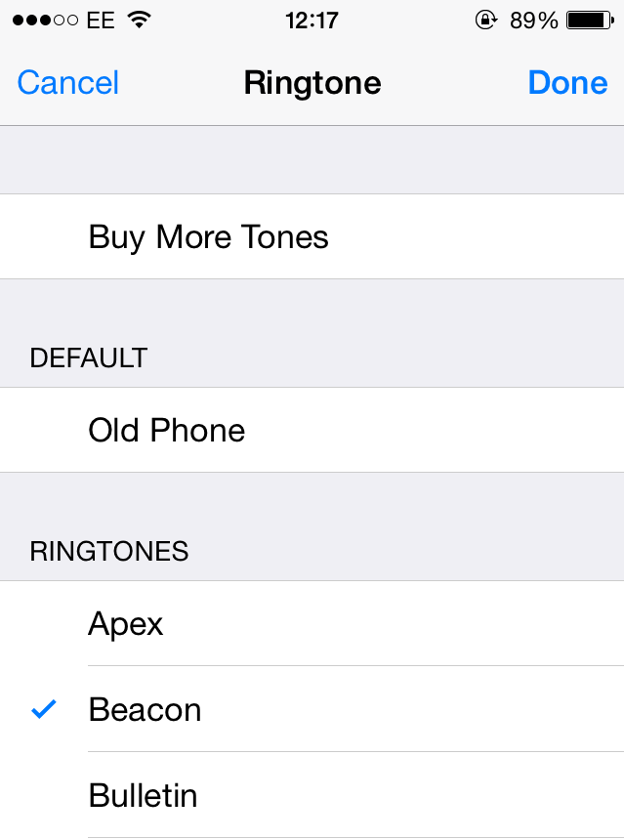Tap the cellular signal strength dots

tap(45, 21)
